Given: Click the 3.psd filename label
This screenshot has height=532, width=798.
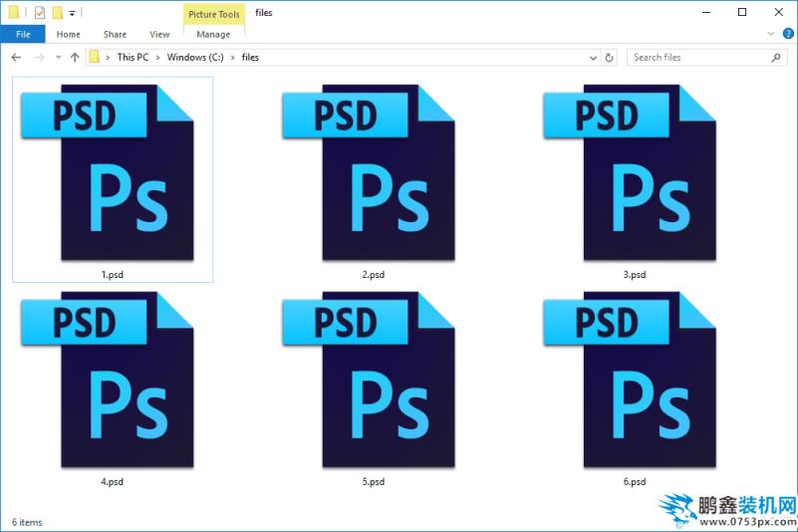Looking at the screenshot, I should coord(635,274).
